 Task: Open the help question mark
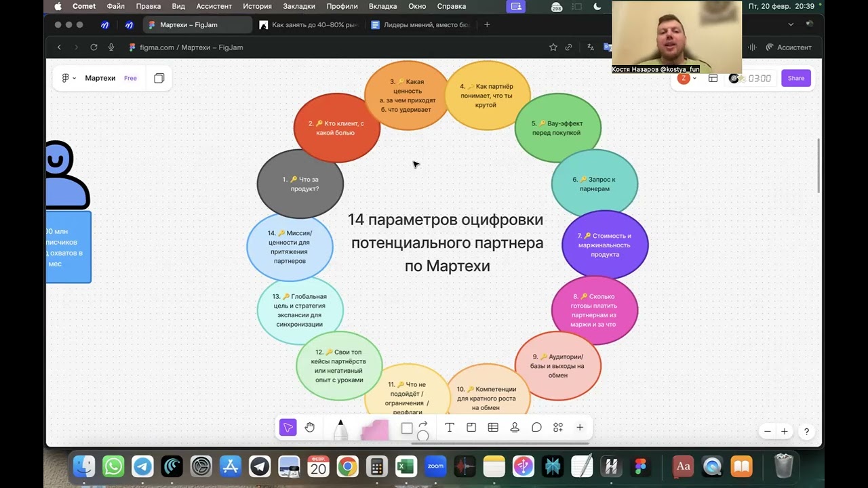(x=806, y=431)
